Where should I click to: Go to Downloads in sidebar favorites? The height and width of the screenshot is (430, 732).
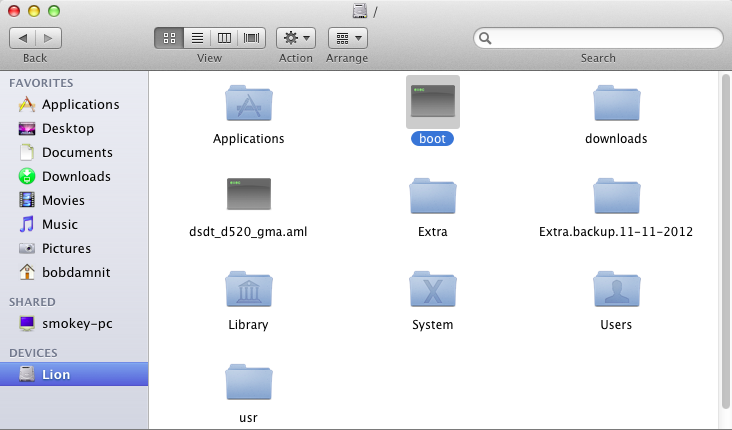tap(76, 176)
